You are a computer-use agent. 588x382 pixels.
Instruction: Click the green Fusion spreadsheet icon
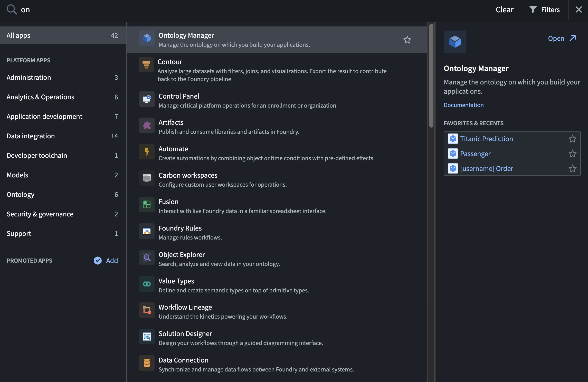point(147,205)
